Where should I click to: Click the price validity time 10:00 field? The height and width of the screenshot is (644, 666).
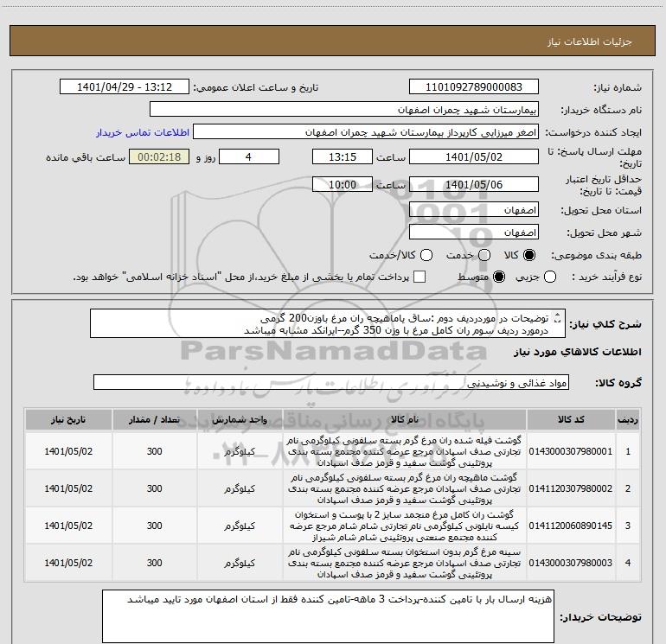click(343, 184)
